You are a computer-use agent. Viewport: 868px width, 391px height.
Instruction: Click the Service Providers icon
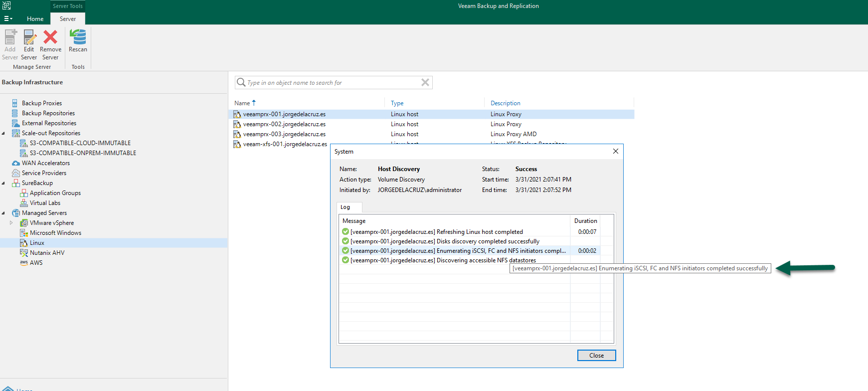[x=15, y=173]
